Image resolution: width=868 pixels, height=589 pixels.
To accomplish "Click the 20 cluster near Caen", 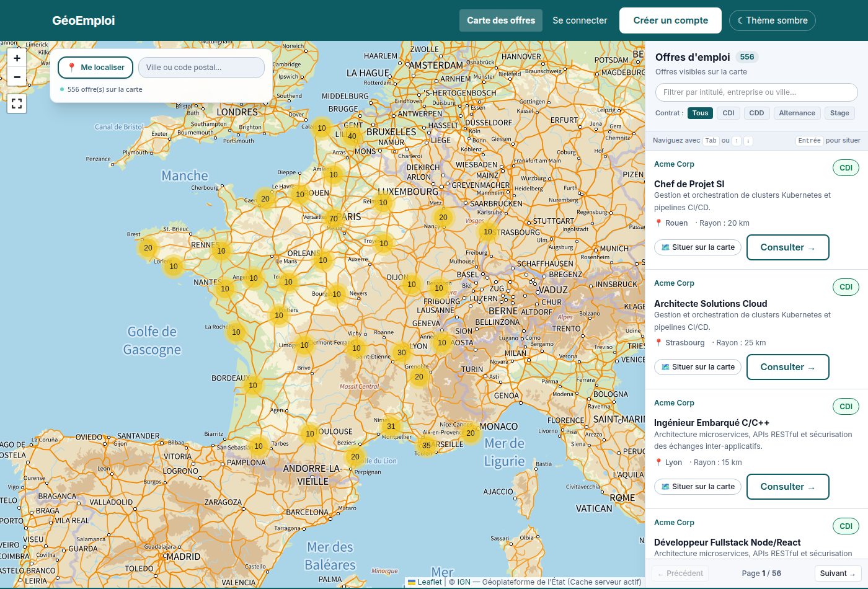I will 265,198.
